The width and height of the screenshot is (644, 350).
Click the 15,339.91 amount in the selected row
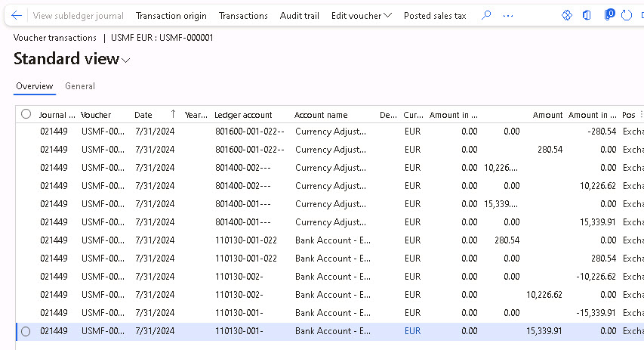click(x=544, y=331)
